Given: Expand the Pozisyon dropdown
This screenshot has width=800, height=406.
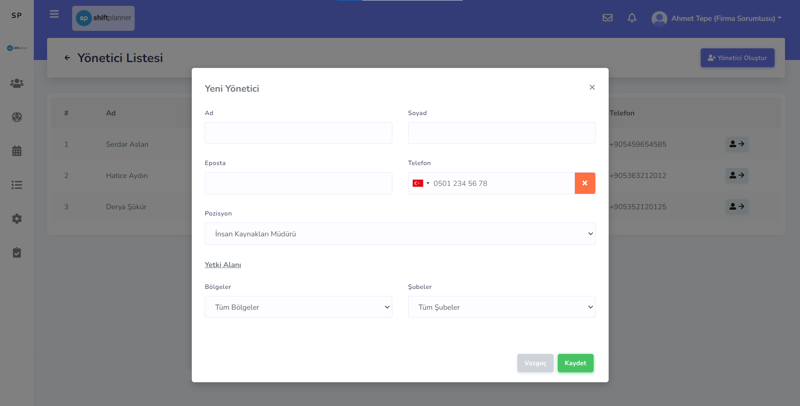Looking at the screenshot, I should 400,234.
